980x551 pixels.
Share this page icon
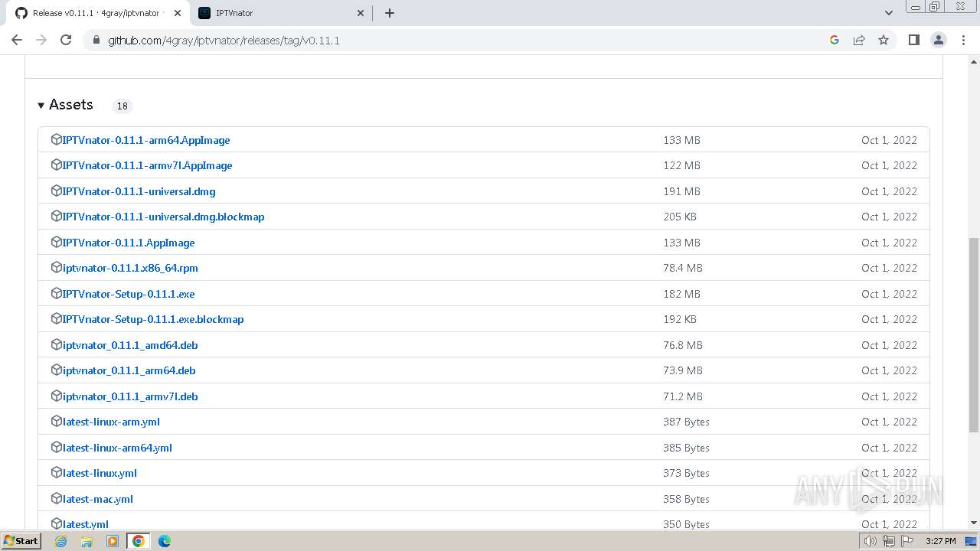pos(859,40)
